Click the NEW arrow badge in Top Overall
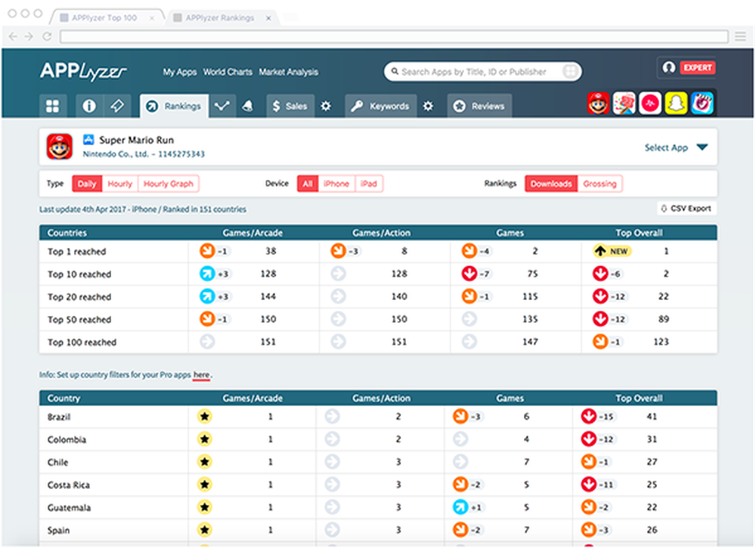Viewport: 756px width, 548px height. 612,251
